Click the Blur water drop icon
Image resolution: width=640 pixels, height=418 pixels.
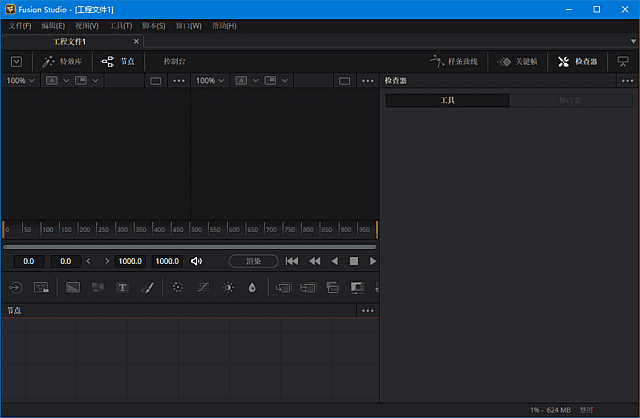click(x=252, y=288)
